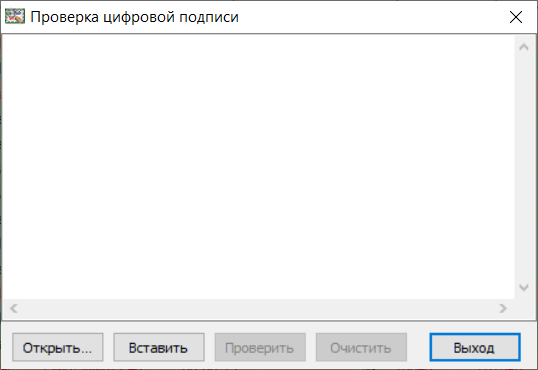Click the left arrow of the horizontal scrollbar
The width and height of the screenshot is (538, 370).
pyautogui.click(x=14, y=308)
